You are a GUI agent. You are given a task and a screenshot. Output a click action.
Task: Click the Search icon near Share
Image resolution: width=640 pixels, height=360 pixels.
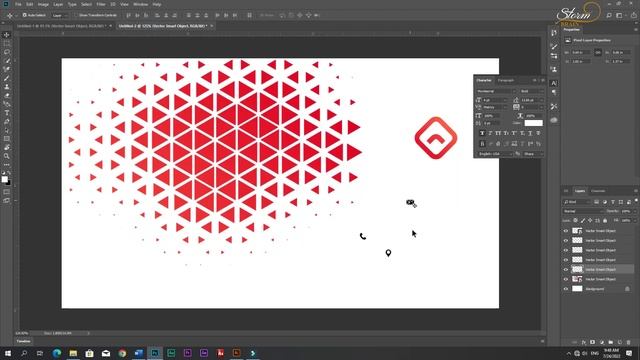click(609, 16)
